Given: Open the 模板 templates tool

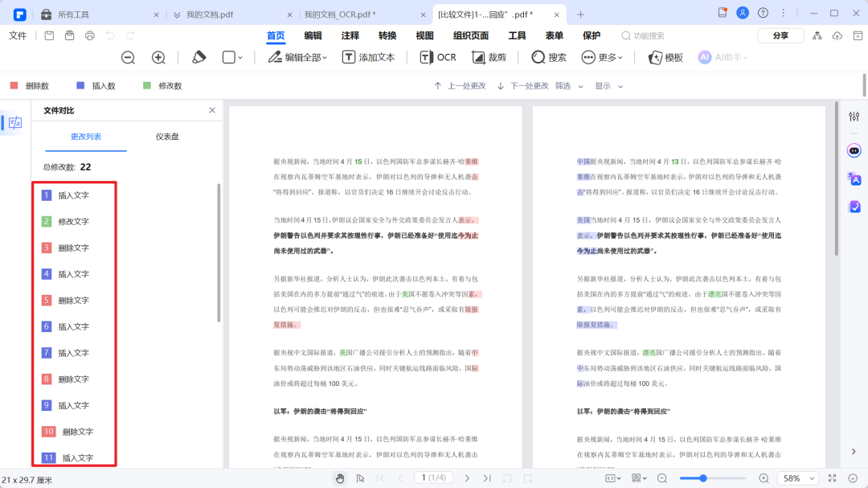Looking at the screenshot, I should pyautogui.click(x=665, y=57).
